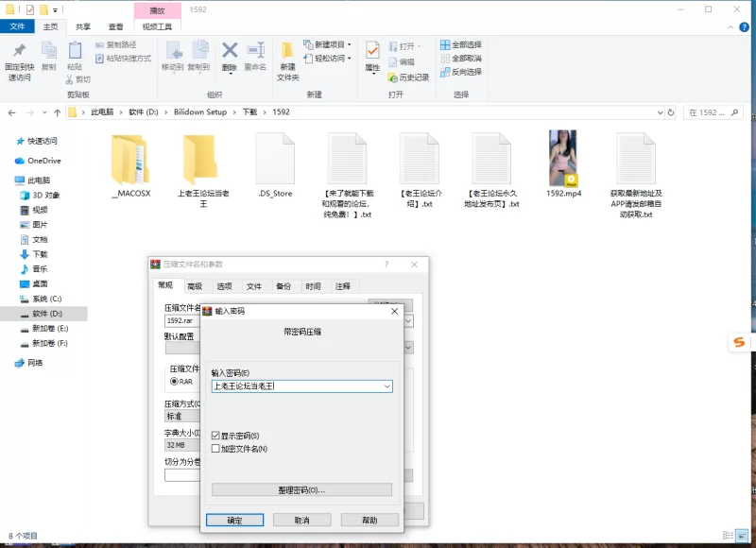The width and height of the screenshot is (756, 548).
Task: Click the Properties checkmark icon
Action: tap(372, 50)
